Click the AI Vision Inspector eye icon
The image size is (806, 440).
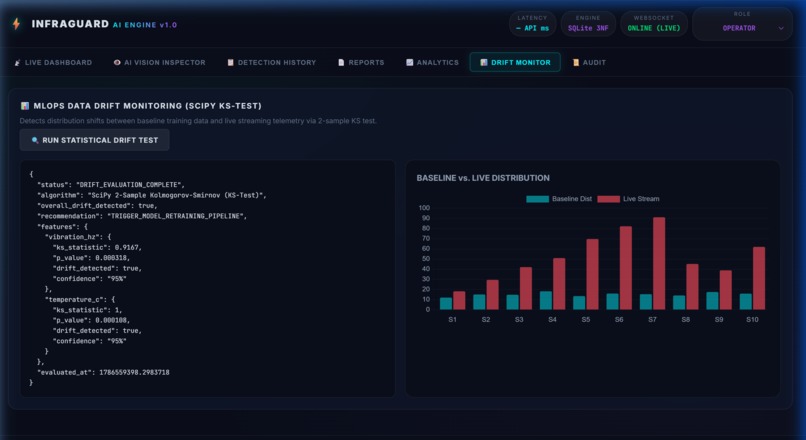[117, 63]
